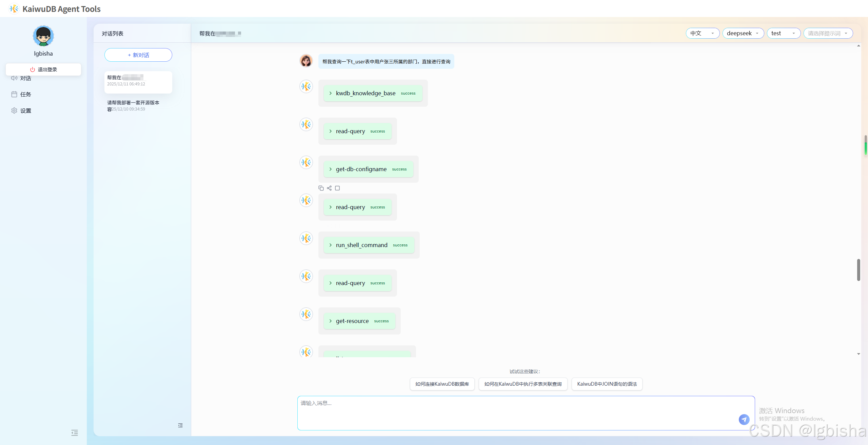Open the 请选择提示词 prompt dropdown
The image size is (868, 445).
pos(828,33)
